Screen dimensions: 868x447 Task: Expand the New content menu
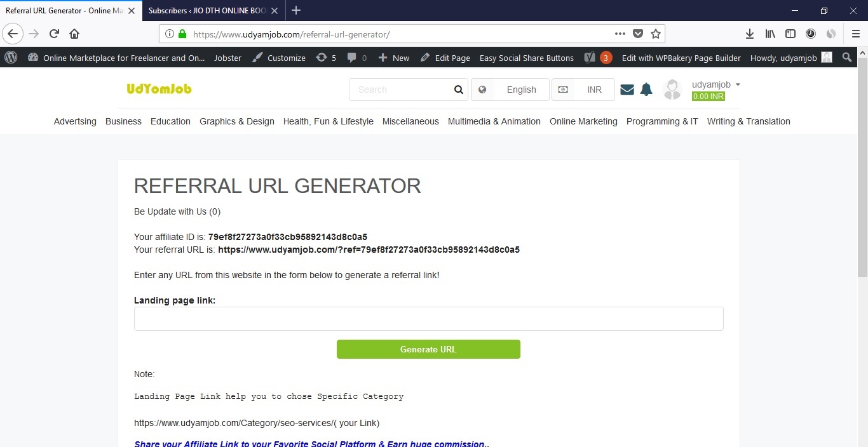point(393,57)
